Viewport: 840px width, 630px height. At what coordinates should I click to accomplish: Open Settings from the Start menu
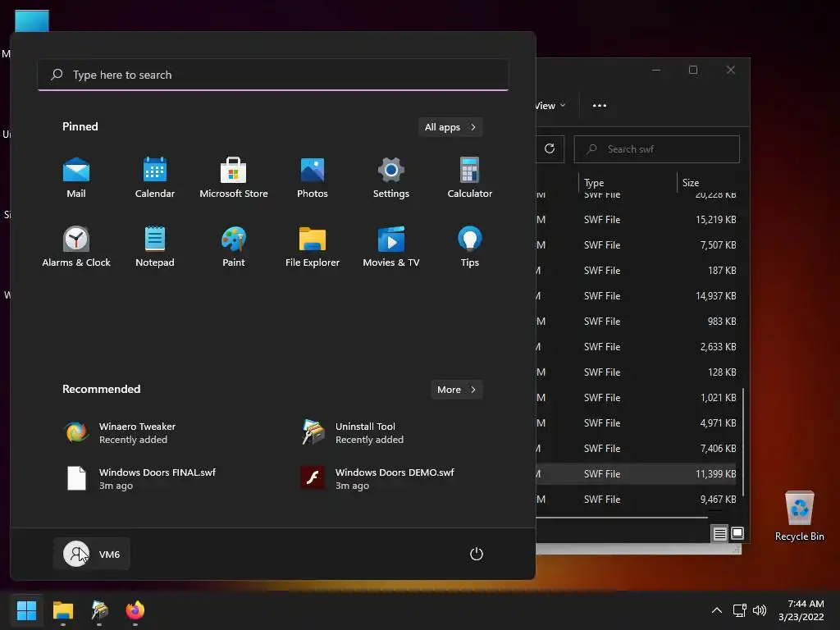point(391,178)
